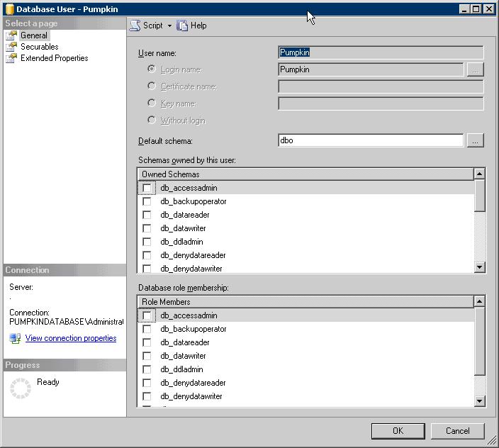Click the Script toolbar icon

click(x=135, y=26)
